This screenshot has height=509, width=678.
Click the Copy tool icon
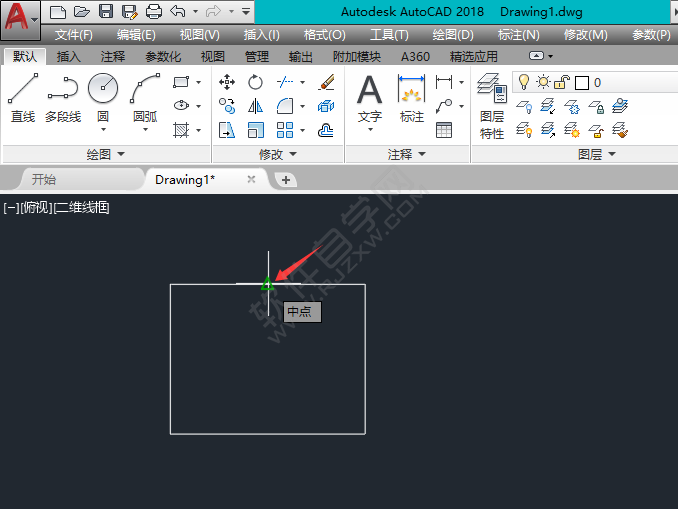[x=227, y=106]
